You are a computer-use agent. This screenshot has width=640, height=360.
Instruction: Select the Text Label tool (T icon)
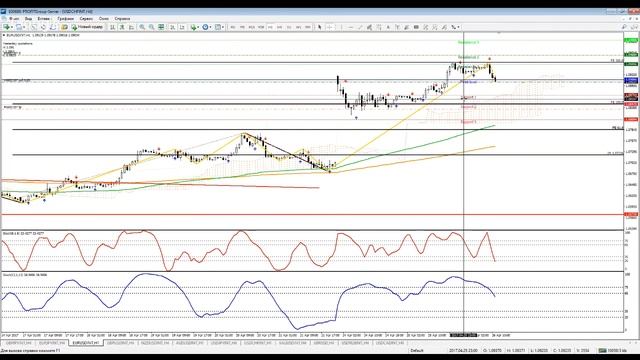[x=397, y=27]
